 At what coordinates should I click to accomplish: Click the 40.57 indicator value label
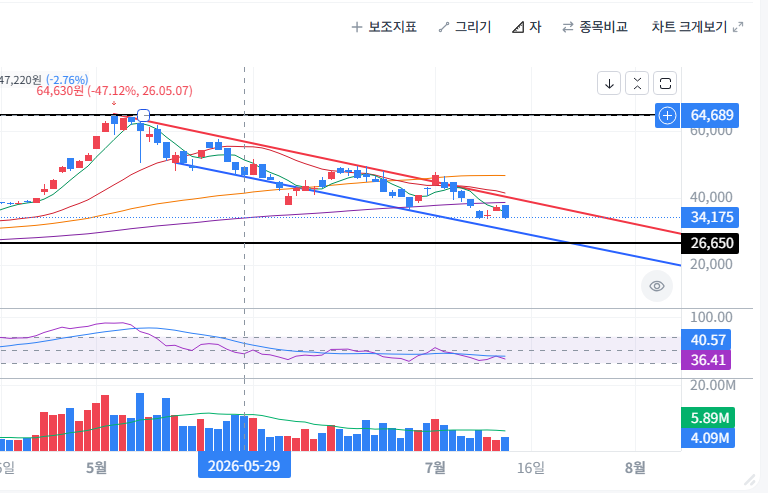click(x=706, y=340)
